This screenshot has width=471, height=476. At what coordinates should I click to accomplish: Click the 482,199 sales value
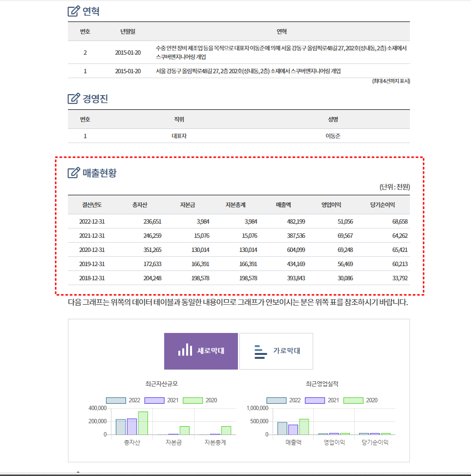tap(296, 222)
